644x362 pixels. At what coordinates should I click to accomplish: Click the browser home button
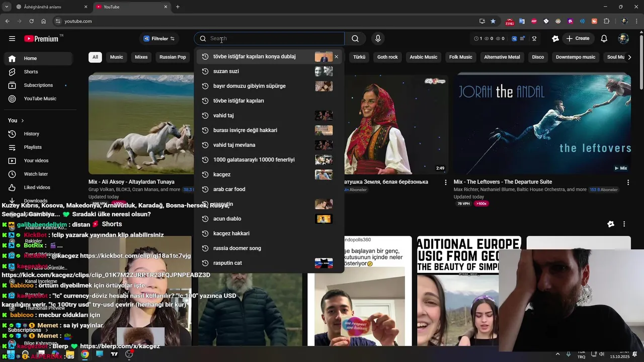43,21
